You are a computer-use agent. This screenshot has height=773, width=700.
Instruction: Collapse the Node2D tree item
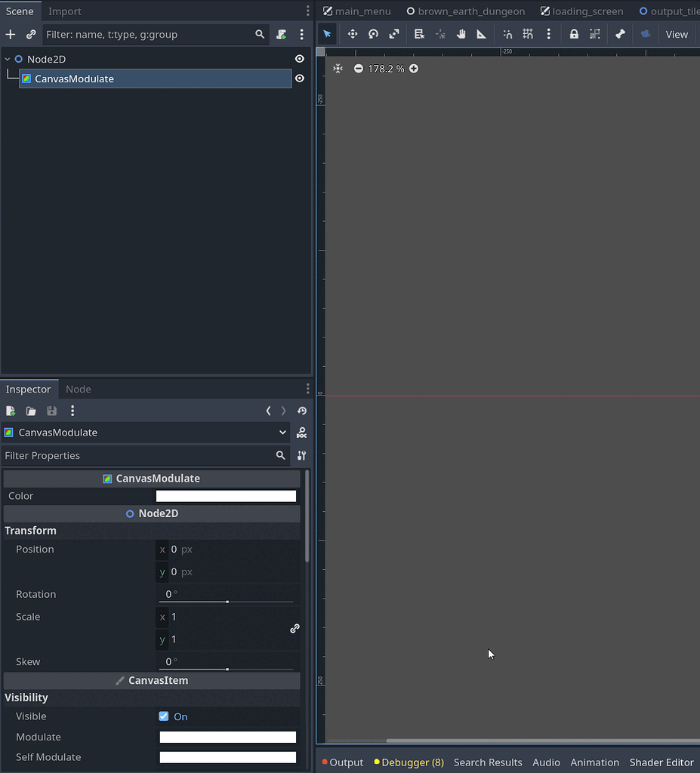(x=8, y=59)
